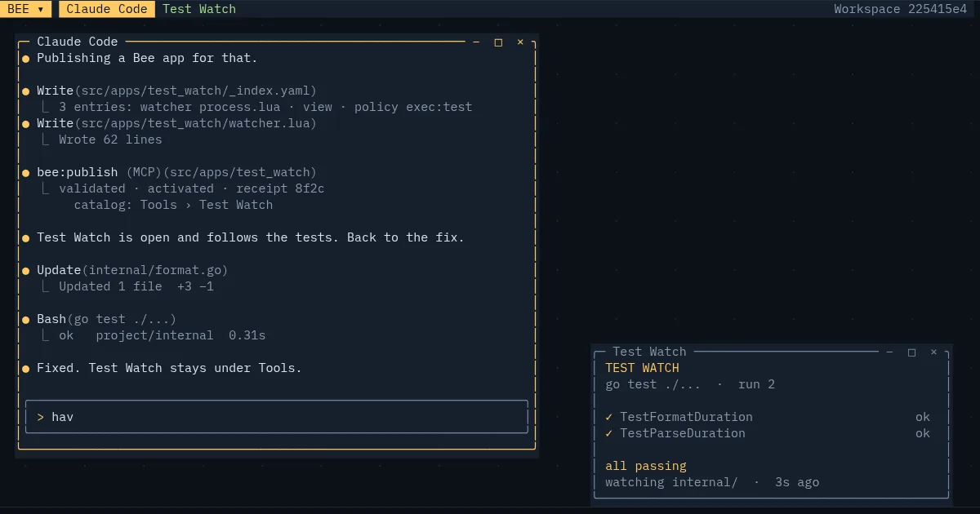
Task: Click the Write watcher.lua tool call
Action: pyautogui.click(x=176, y=123)
